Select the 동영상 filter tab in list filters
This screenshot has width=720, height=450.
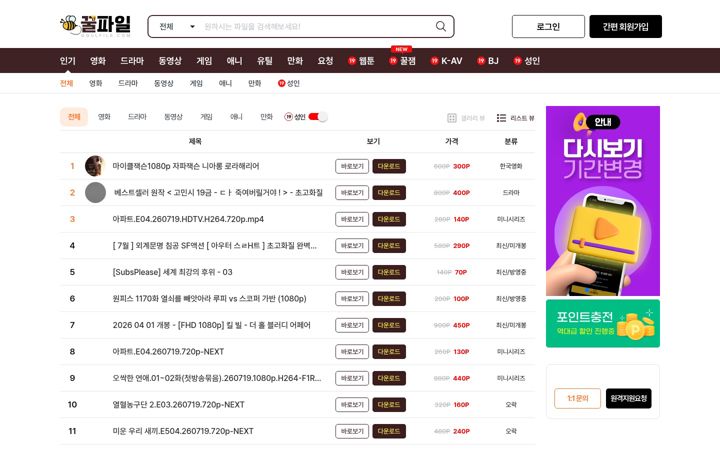click(174, 117)
